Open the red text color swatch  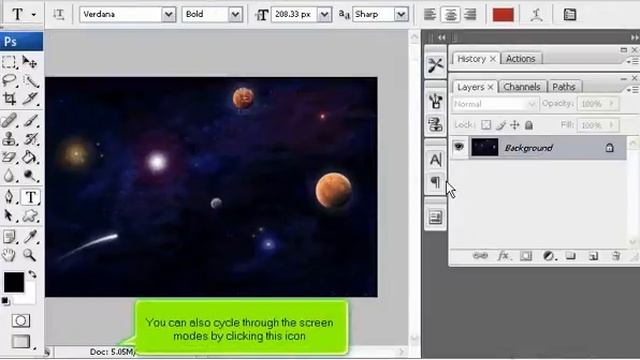coord(503,15)
